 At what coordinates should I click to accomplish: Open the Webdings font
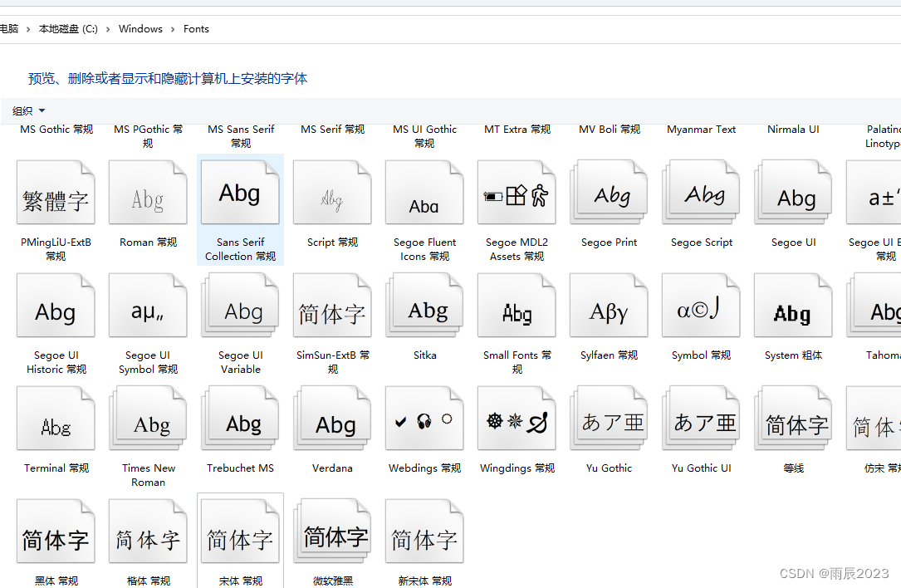(424, 418)
